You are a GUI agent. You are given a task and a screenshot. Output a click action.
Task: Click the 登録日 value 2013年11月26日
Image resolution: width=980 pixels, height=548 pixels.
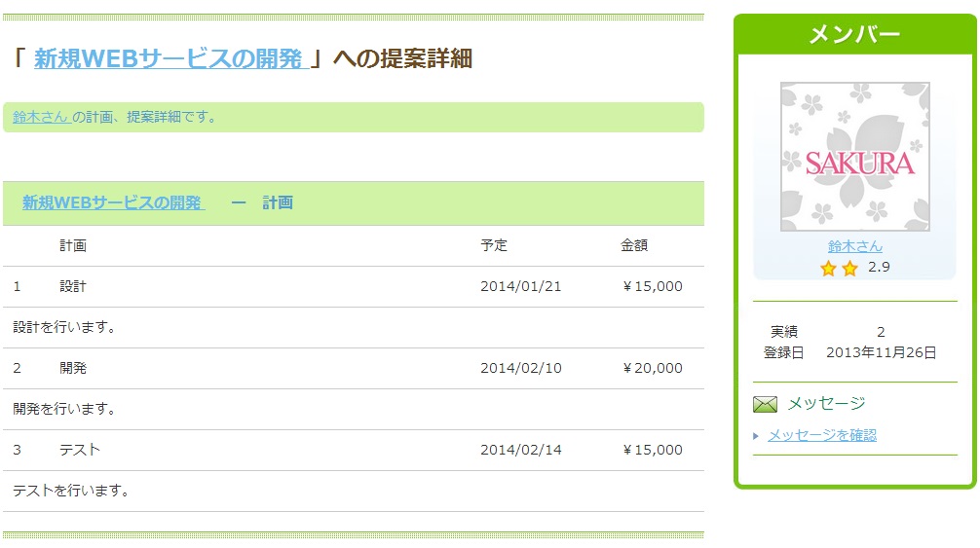[x=882, y=352]
